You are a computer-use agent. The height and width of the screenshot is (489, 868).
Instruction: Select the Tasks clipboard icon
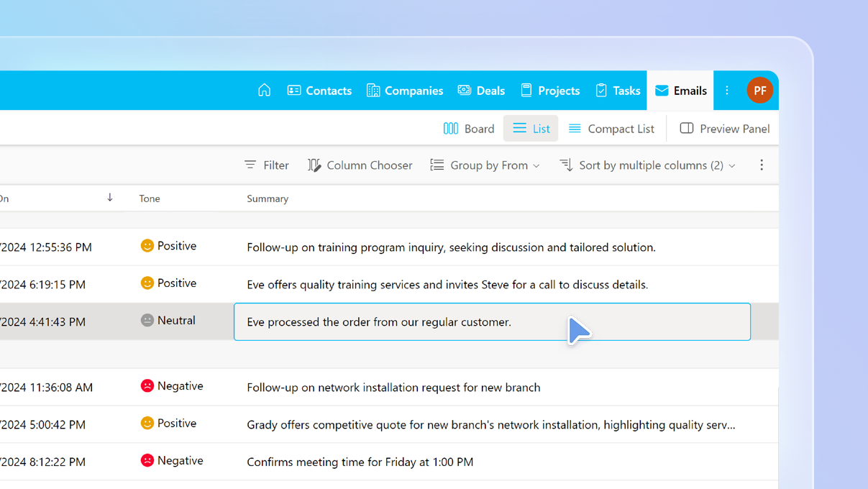click(x=601, y=90)
